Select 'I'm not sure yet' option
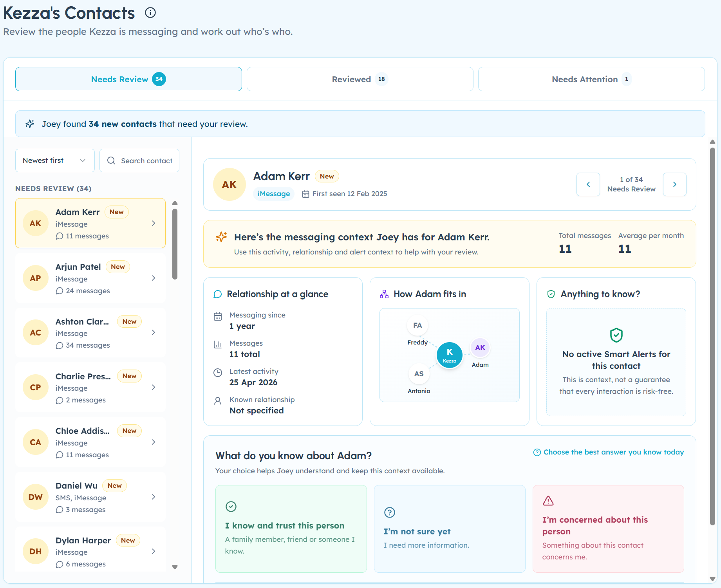This screenshot has height=588, width=721. (450, 529)
